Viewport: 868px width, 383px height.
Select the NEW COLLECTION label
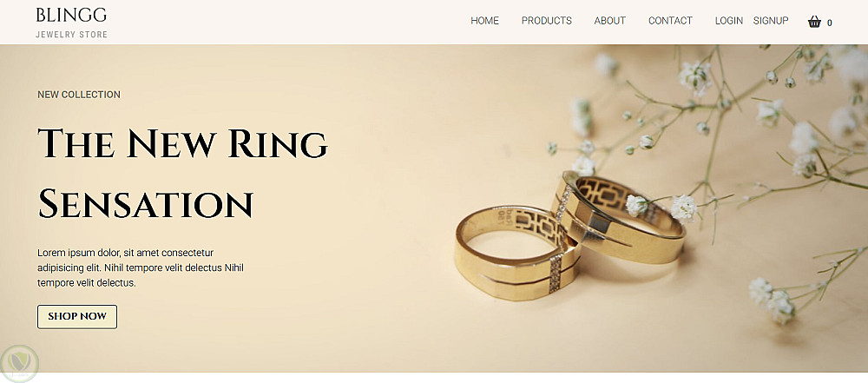pos(79,95)
